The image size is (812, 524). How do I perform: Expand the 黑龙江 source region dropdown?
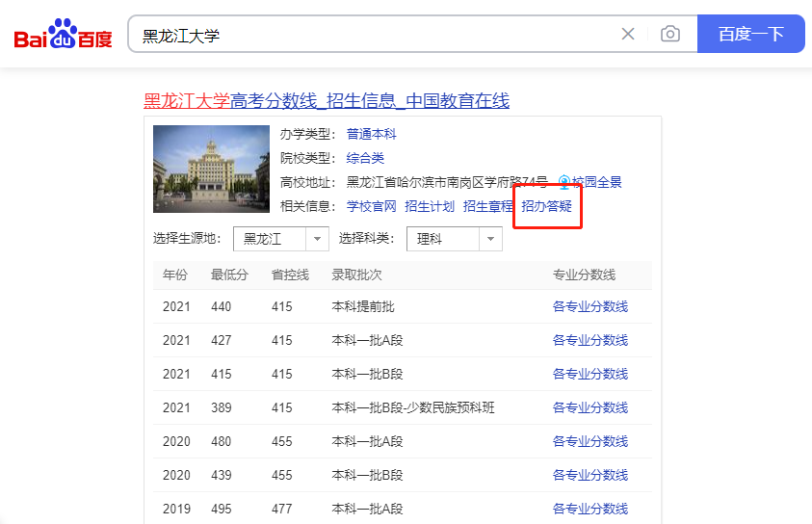tap(281, 239)
